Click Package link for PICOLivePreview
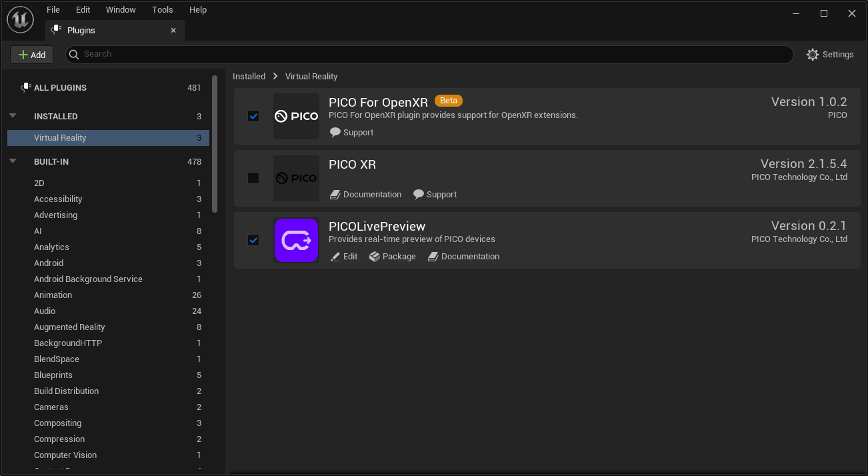 399,257
